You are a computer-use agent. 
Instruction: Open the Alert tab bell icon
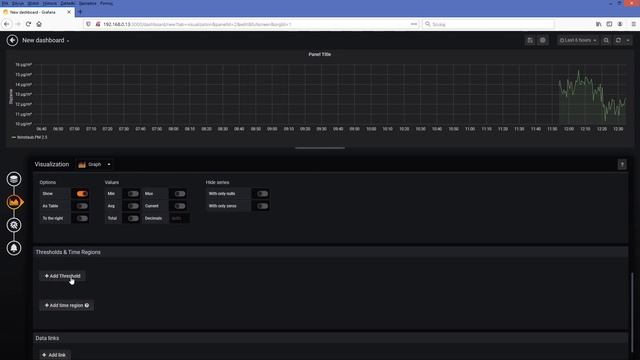point(14,248)
